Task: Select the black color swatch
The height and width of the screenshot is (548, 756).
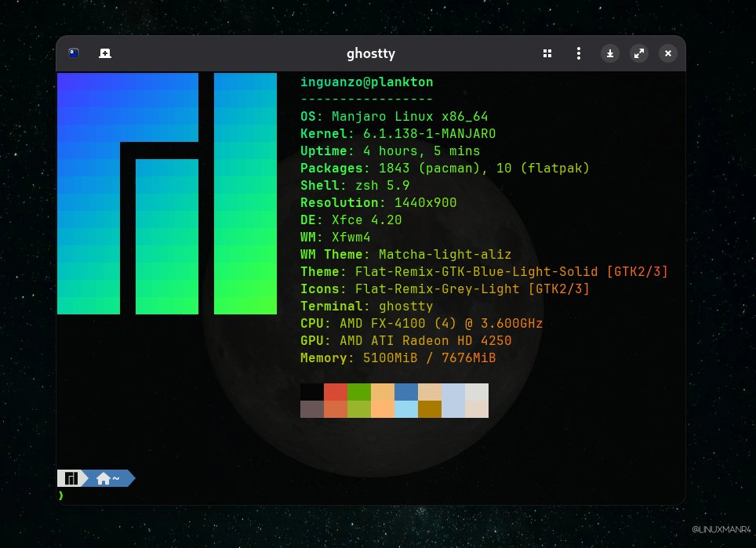Action: pyautogui.click(x=312, y=392)
